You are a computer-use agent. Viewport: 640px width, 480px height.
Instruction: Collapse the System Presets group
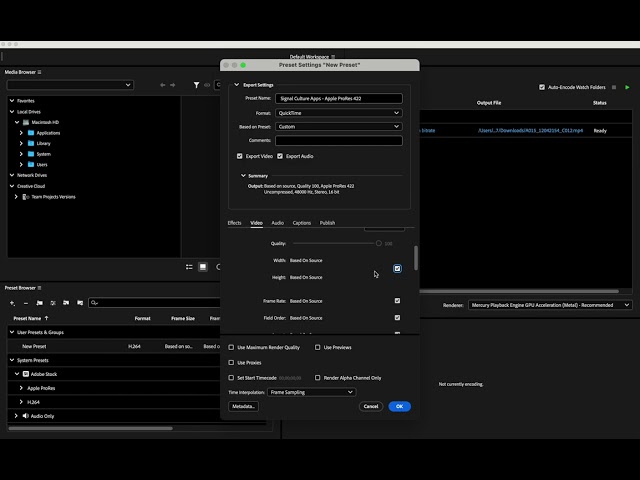pos(12,360)
